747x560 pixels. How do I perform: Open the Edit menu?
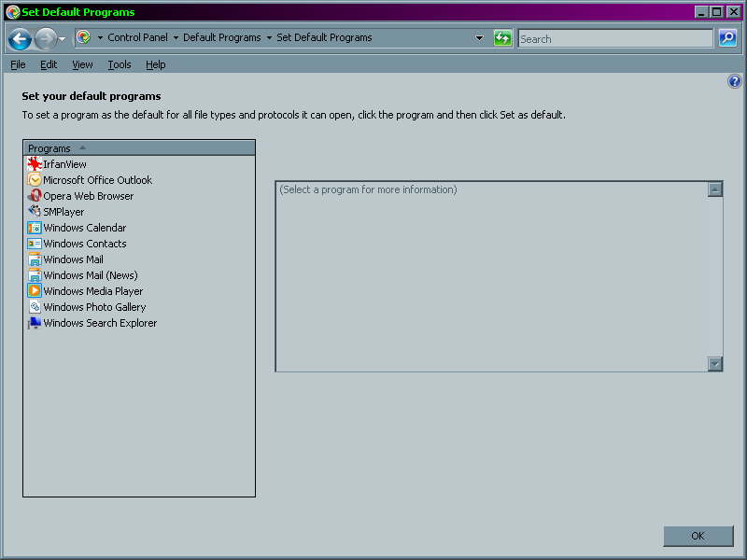[x=49, y=64]
